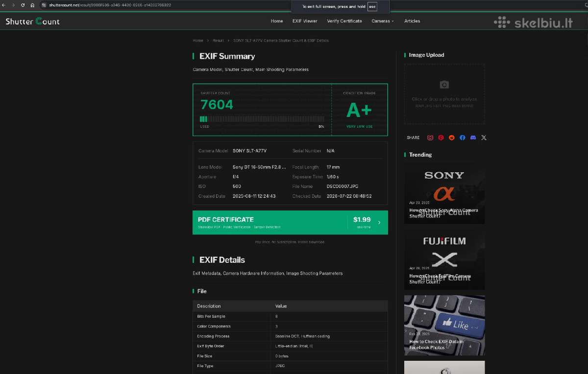Open the Articles navigation item
This screenshot has width=588, height=374.
tap(412, 21)
